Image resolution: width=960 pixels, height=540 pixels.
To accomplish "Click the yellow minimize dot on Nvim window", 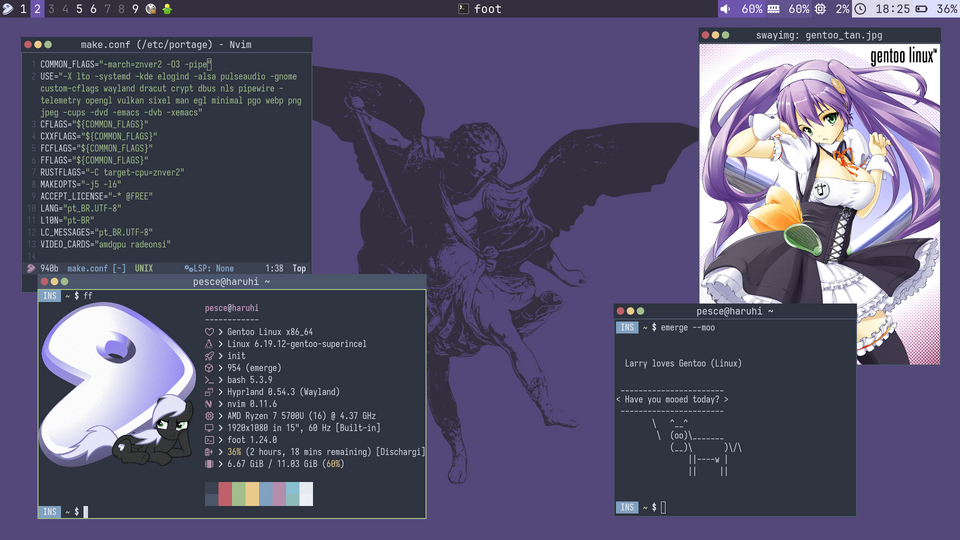I will click(38, 45).
